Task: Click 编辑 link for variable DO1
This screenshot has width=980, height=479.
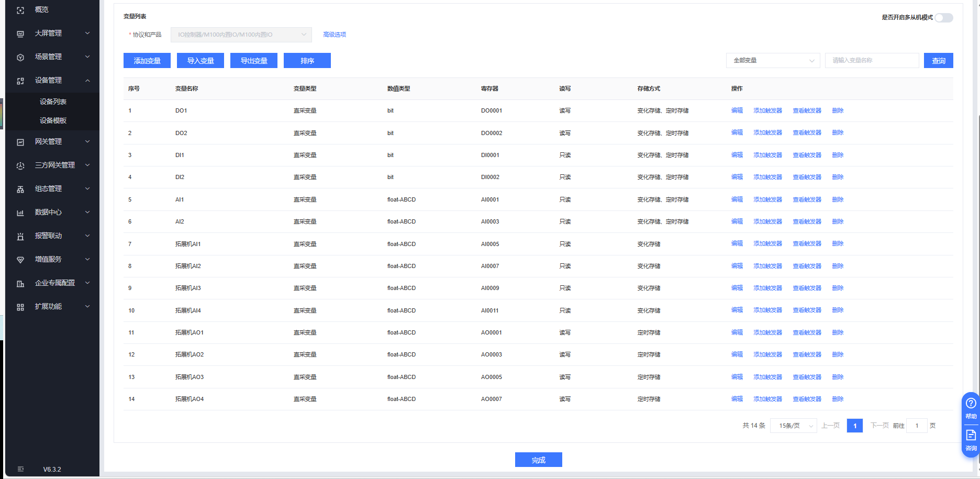Action: pyautogui.click(x=737, y=110)
